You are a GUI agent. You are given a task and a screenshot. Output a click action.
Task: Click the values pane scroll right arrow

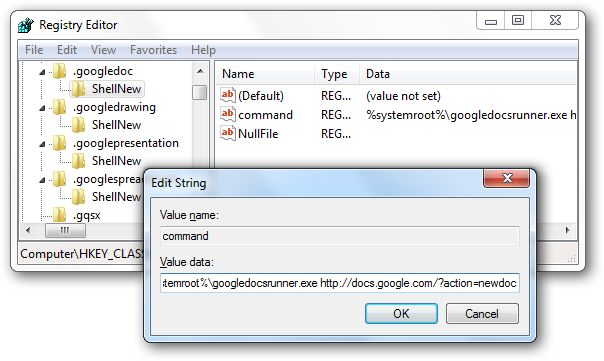pos(568,230)
